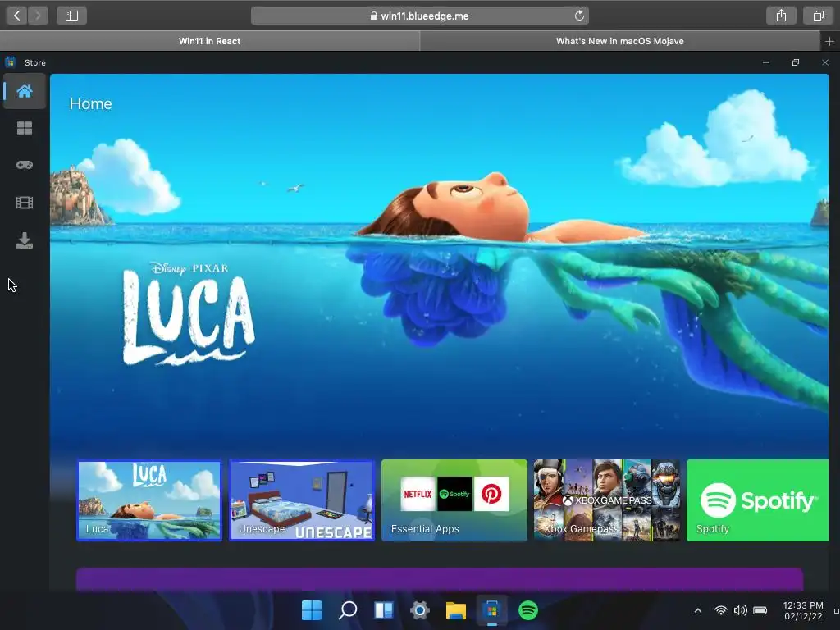Viewport: 840px width, 630px height.
Task: Open the Essential Apps card
Action: coord(454,500)
